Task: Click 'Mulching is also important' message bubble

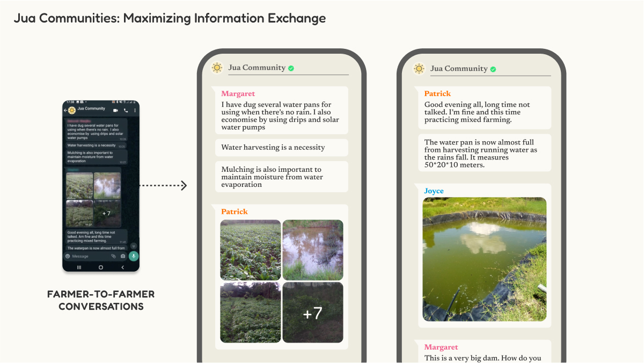Action: [x=282, y=177]
